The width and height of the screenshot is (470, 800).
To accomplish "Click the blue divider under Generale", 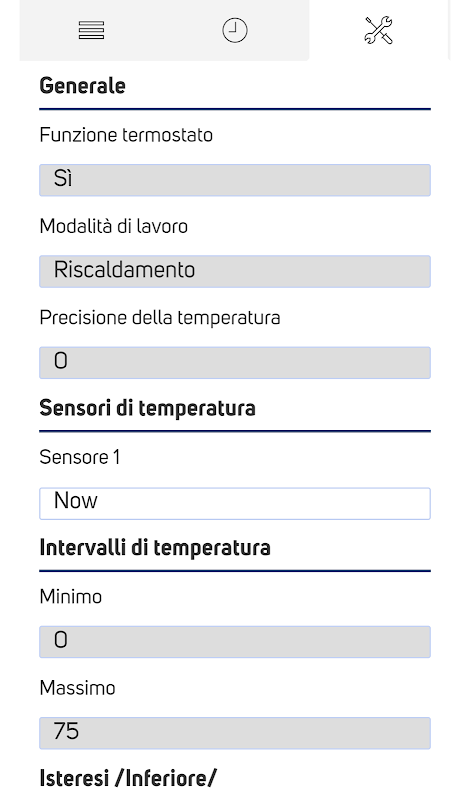I will [235, 109].
